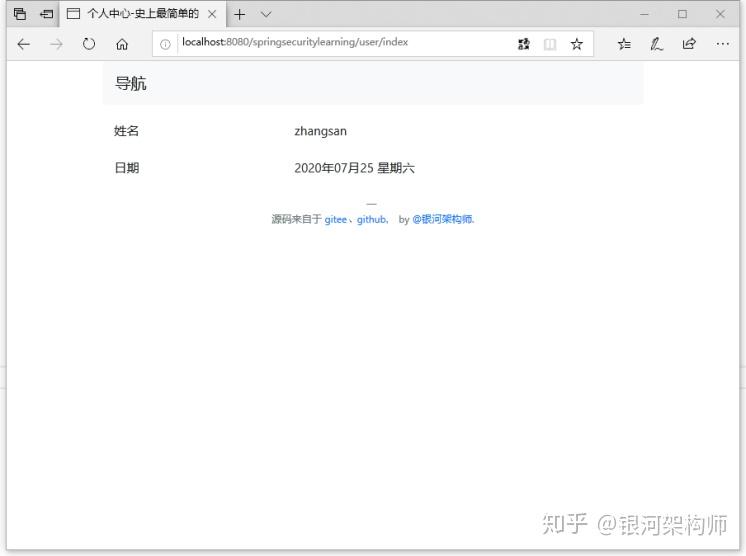Click the 日期 label
The height and width of the screenshot is (556, 746).
(x=127, y=168)
